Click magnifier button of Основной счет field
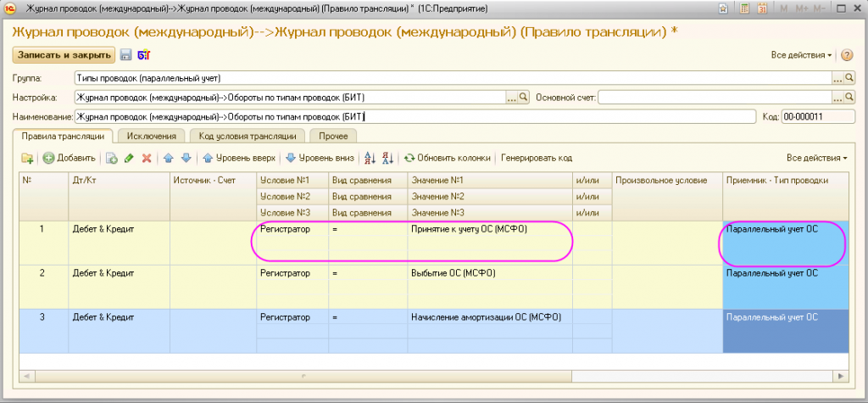 pyautogui.click(x=849, y=98)
